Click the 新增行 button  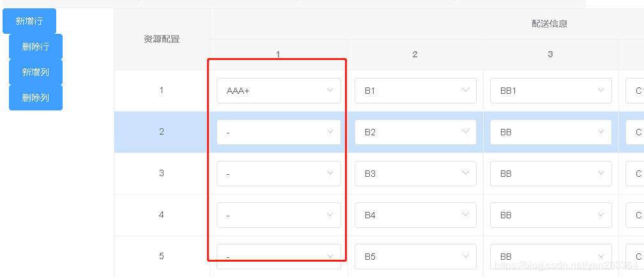tap(29, 21)
